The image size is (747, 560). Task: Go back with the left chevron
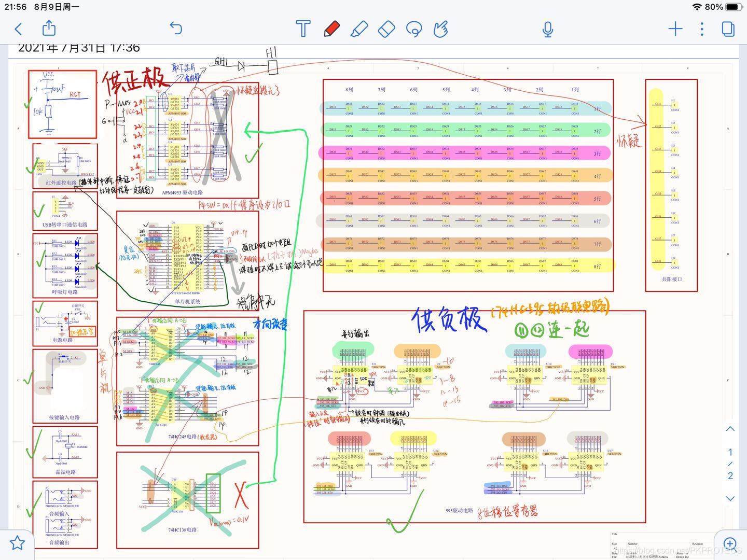tap(19, 29)
